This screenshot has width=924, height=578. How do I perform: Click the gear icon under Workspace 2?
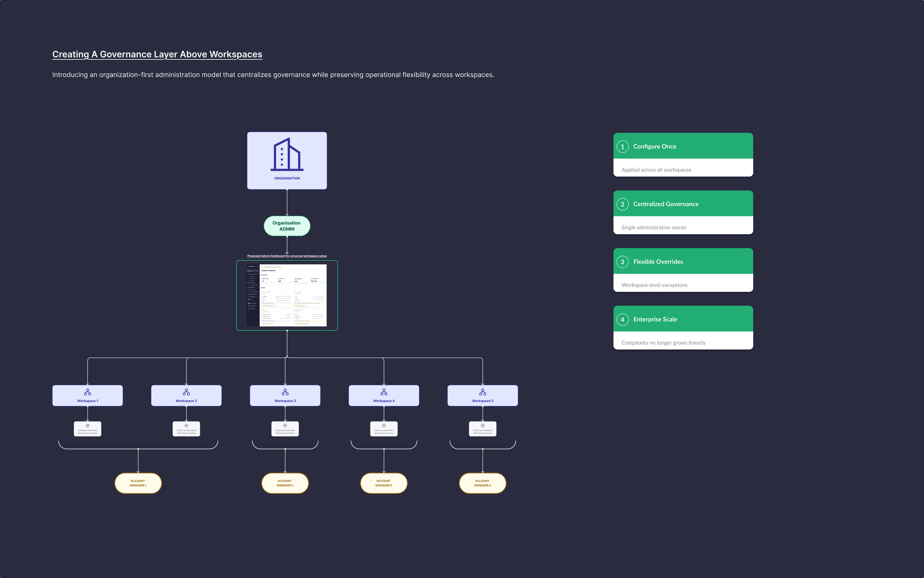pos(186,426)
